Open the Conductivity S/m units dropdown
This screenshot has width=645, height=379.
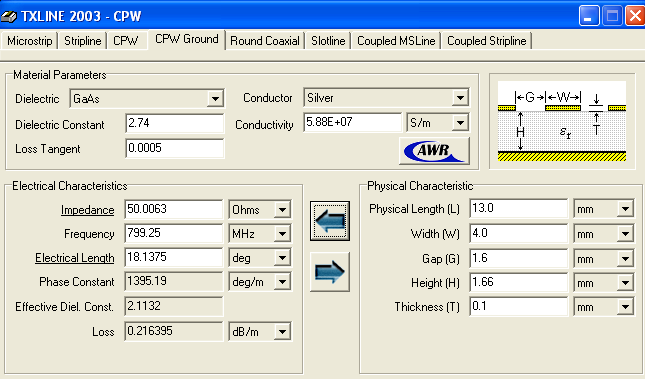click(x=460, y=123)
